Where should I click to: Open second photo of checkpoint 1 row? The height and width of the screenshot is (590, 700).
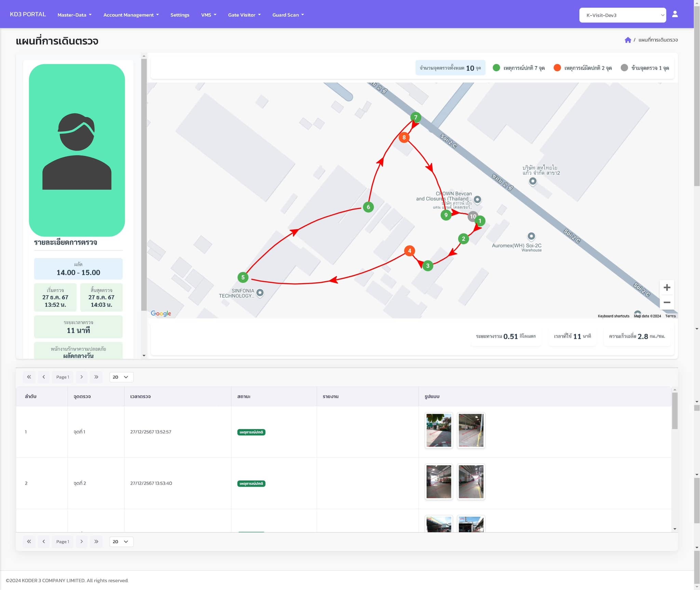click(471, 430)
